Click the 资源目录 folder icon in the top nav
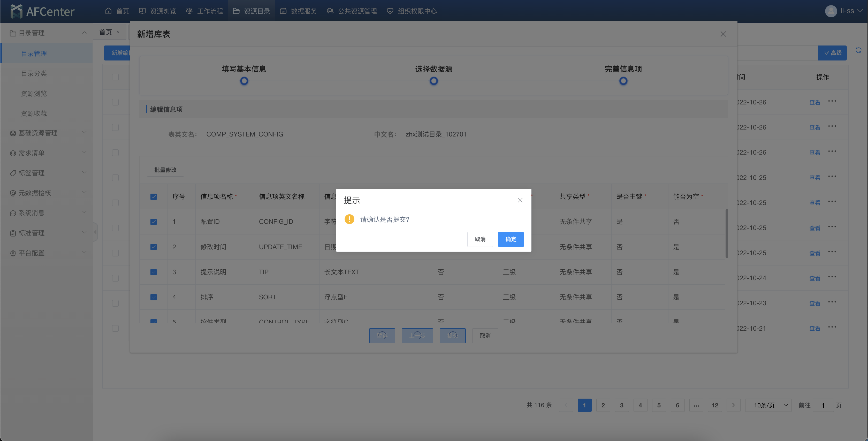The height and width of the screenshot is (441, 868). [236, 11]
